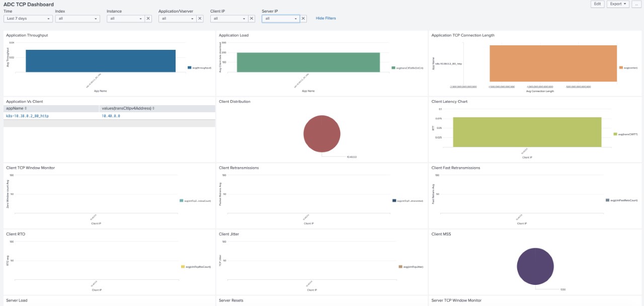This screenshot has height=306, width=644.
Task: Click the Client Retransmissions panel title
Action: [239, 168]
